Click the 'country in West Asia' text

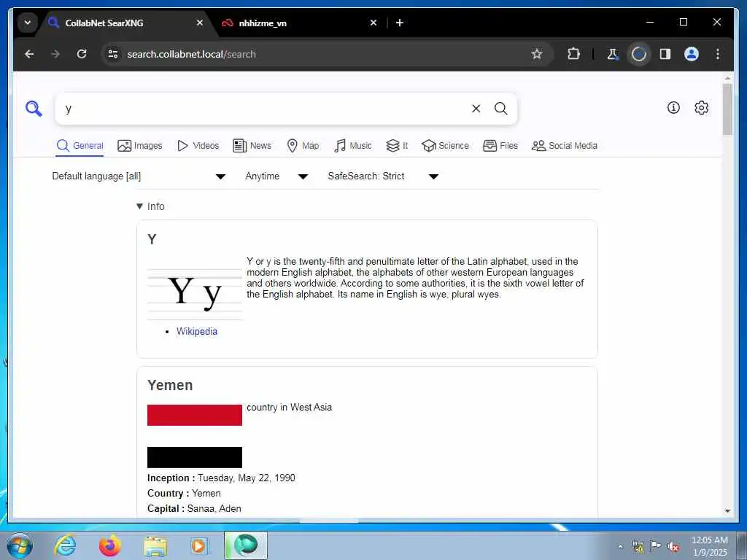click(289, 408)
